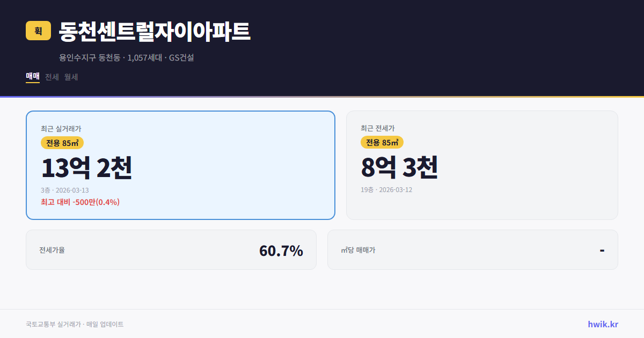Click the 8억 3천 jeonse price figure
Image resolution: width=644 pixels, height=338 pixels.
coord(399,168)
